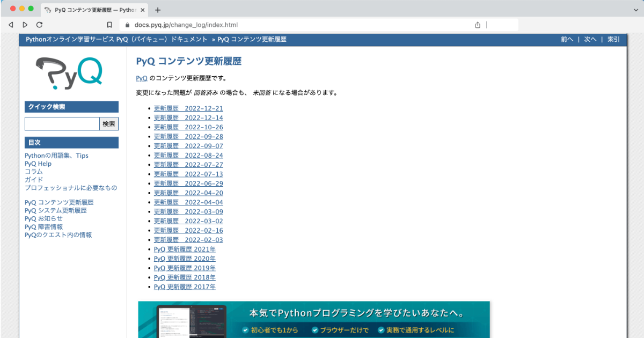Reload the current page
Image resolution: width=644 pixels, height=338 pixels.
39,24
